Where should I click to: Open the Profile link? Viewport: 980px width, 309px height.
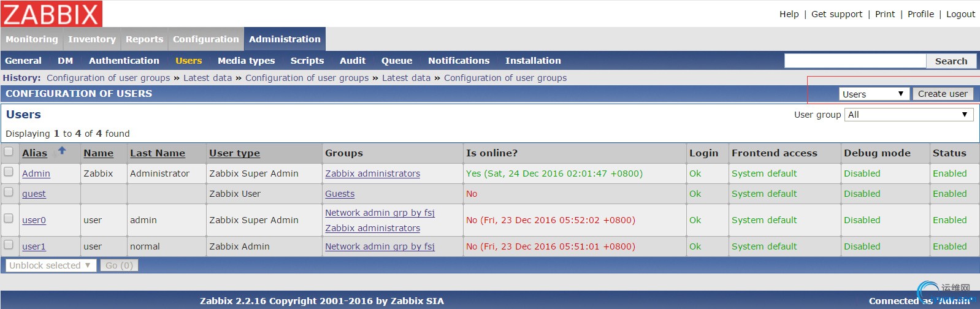(921, 14)
